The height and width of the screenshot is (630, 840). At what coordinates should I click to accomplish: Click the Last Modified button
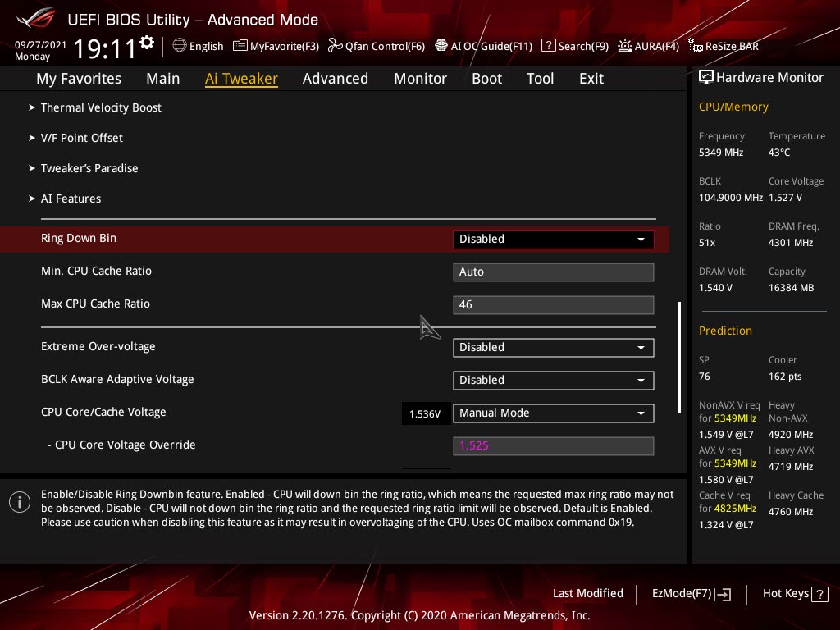pyautogui.click(x=588, y=593)
